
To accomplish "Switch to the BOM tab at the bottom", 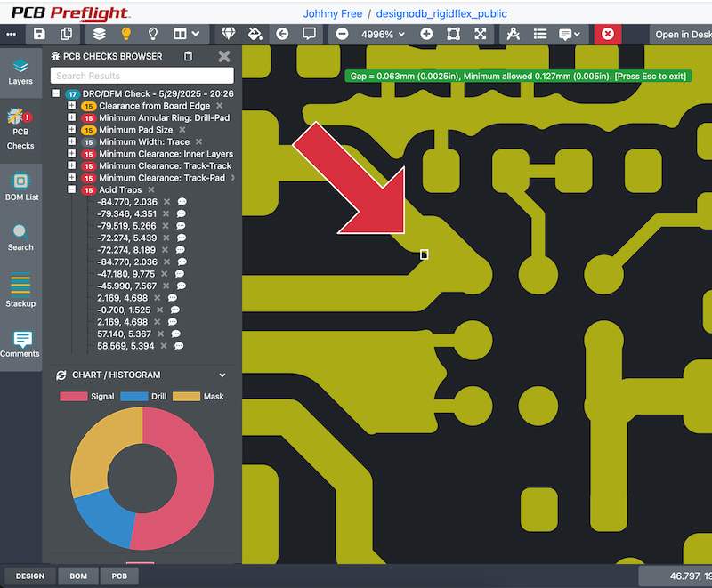I will pos(77,576).
